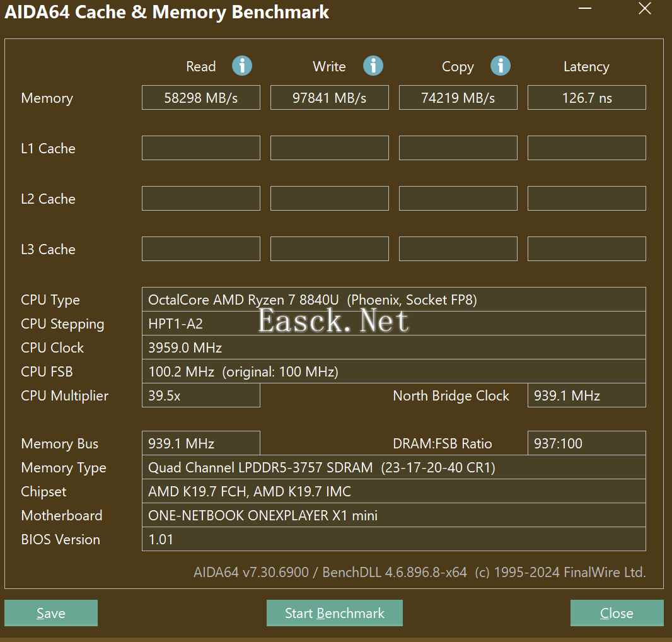Click DRAM:FSB Ratio value 937:100
Screen dimensions: 672x642
tap(587, 443)
